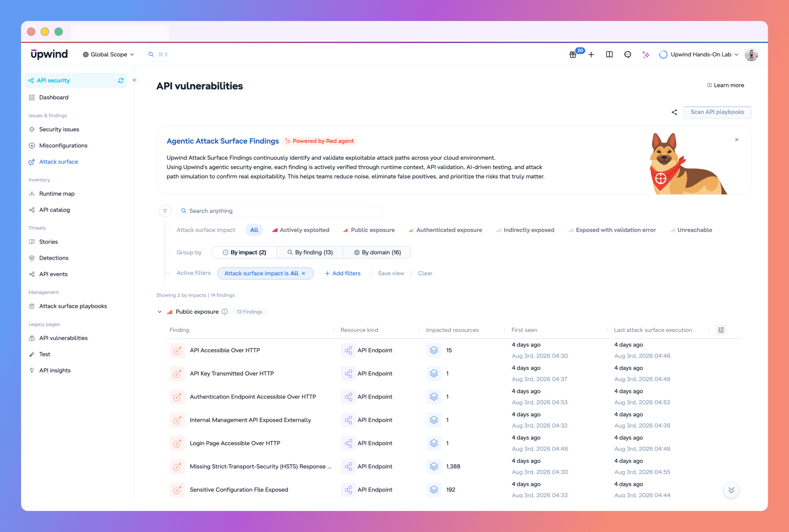This screenshot has height=532, width=789.
Task: Open the chat support icon
Action: pyautogui.click(x=628, y=55)
